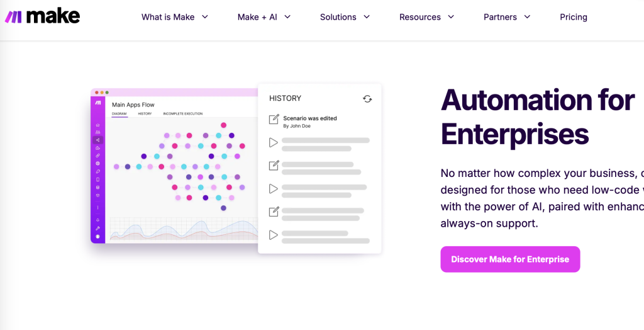Screen dimensions: 644x330
Task: Expand the 'What is Make' dropdown
Action: tap(175, 17)
